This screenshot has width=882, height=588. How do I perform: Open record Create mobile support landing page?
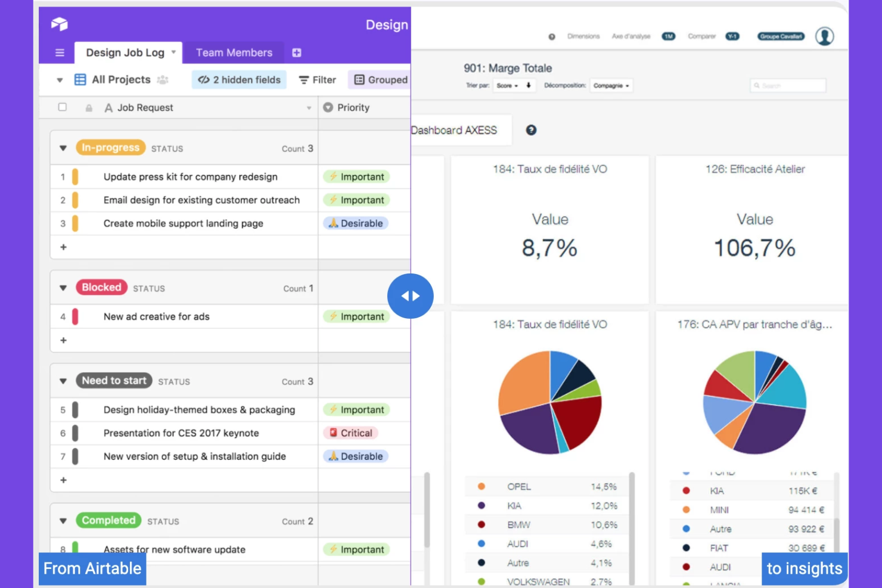(x=183, y=223)
